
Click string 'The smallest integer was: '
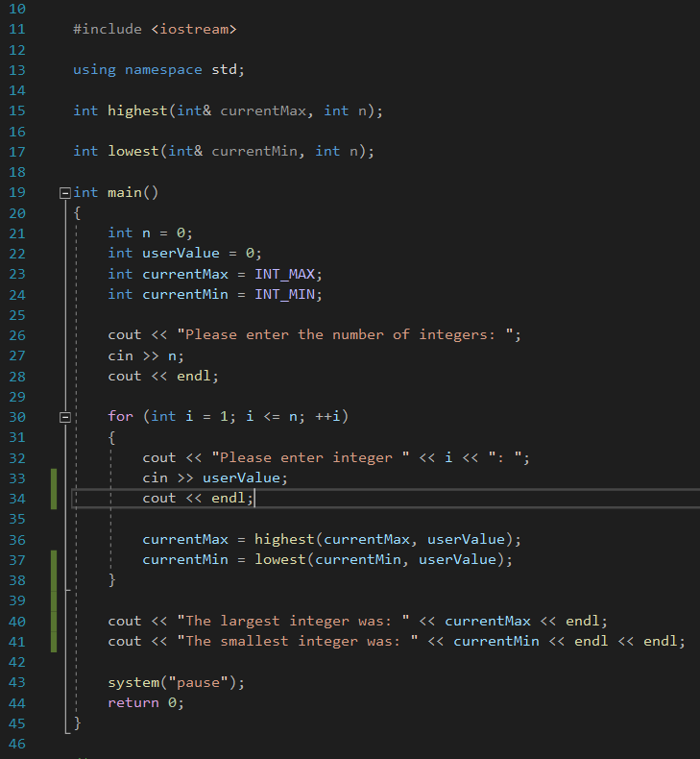point(298,642)
